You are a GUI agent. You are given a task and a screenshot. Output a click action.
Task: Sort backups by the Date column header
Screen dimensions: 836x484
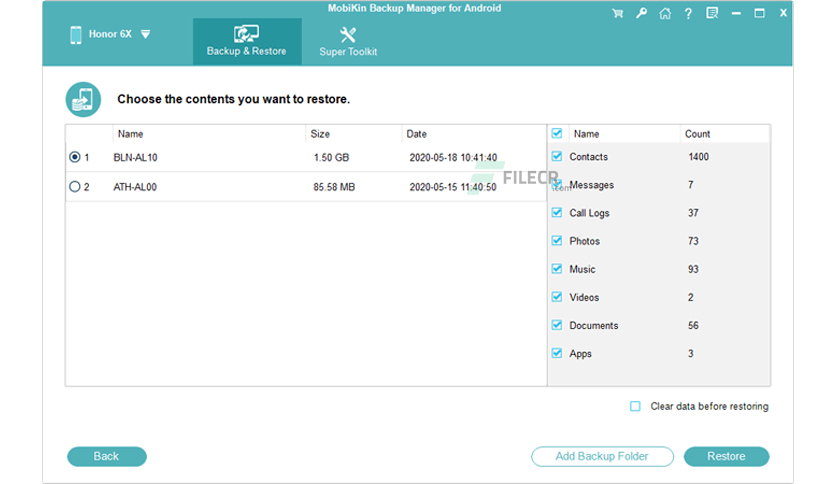pos(417,134)
